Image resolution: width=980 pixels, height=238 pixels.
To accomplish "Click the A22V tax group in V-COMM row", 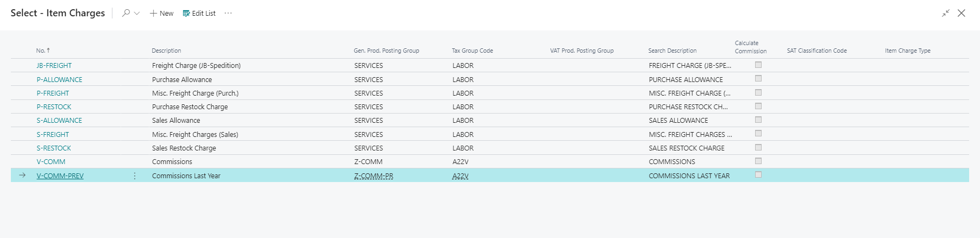I will pos(460,161).
